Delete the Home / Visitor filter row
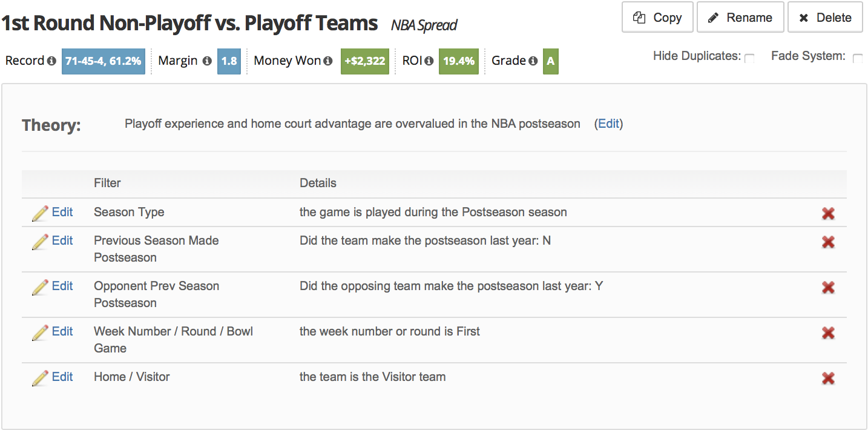The width and height of the screenshot is (868, 430). [828, 379]
